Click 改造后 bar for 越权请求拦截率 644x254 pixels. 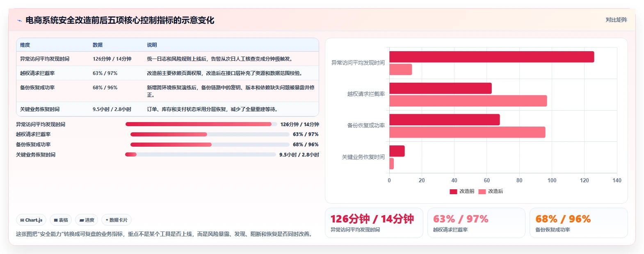click(468, 101)
